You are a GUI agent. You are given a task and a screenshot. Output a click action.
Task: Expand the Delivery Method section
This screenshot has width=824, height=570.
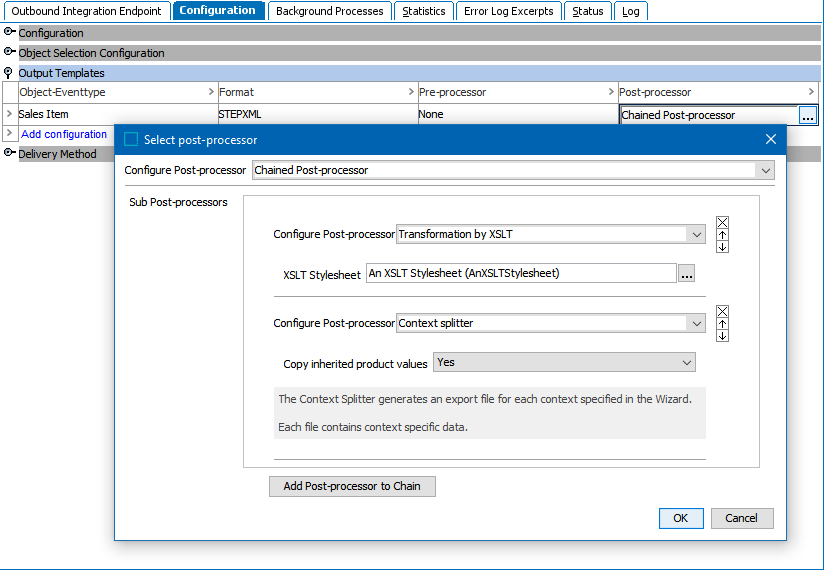(10, 153)
